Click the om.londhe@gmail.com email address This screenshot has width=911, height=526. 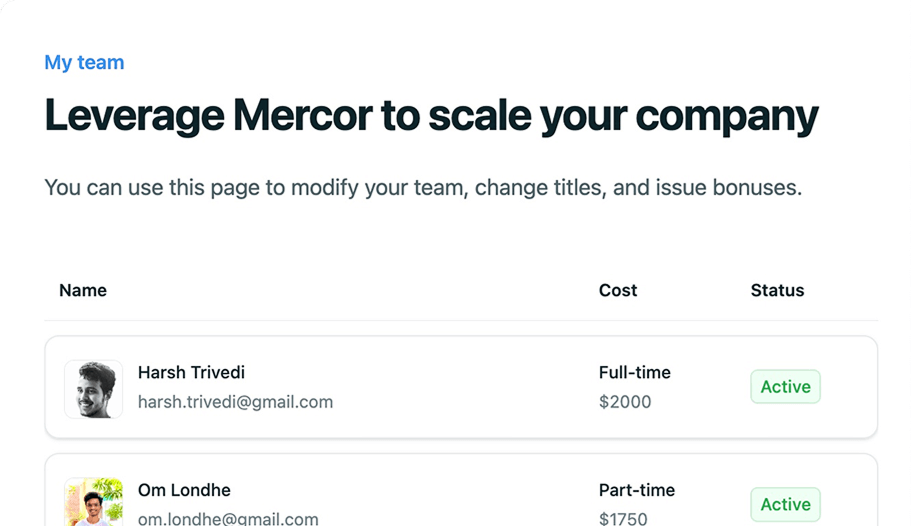[228, 519]
